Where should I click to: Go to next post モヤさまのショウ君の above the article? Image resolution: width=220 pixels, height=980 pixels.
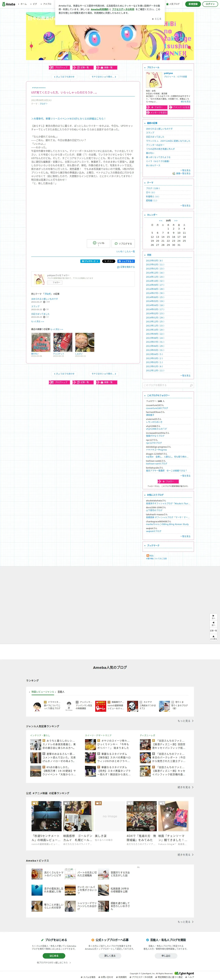point(103,77)
